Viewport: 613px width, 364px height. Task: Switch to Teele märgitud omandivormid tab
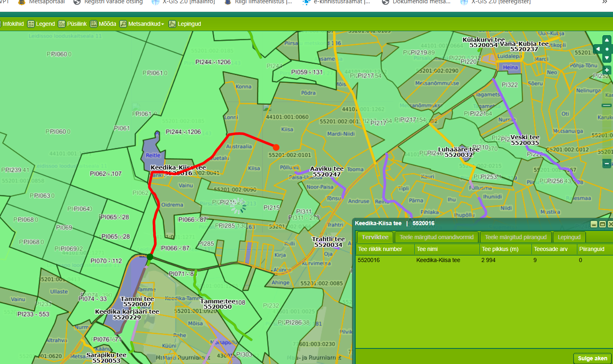[x=436, y=237]
